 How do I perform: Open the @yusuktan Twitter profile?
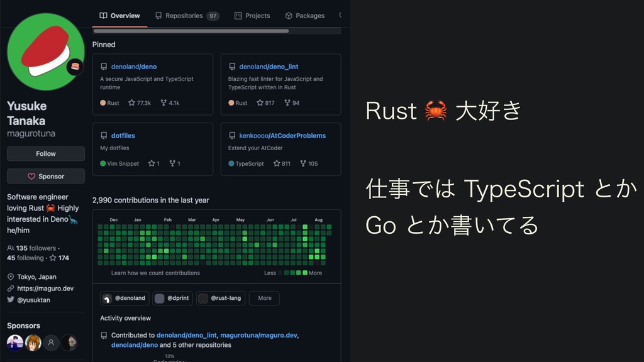(x=33, y=300)
